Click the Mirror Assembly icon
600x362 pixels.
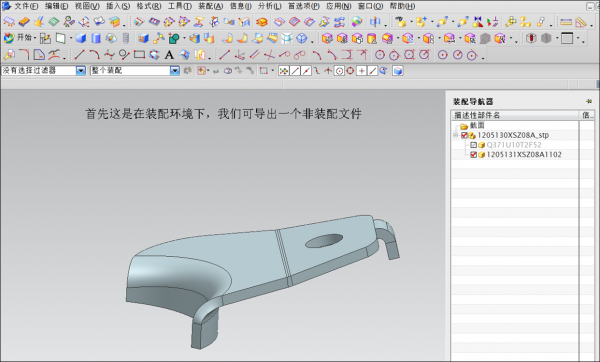[x=478, y=21]
